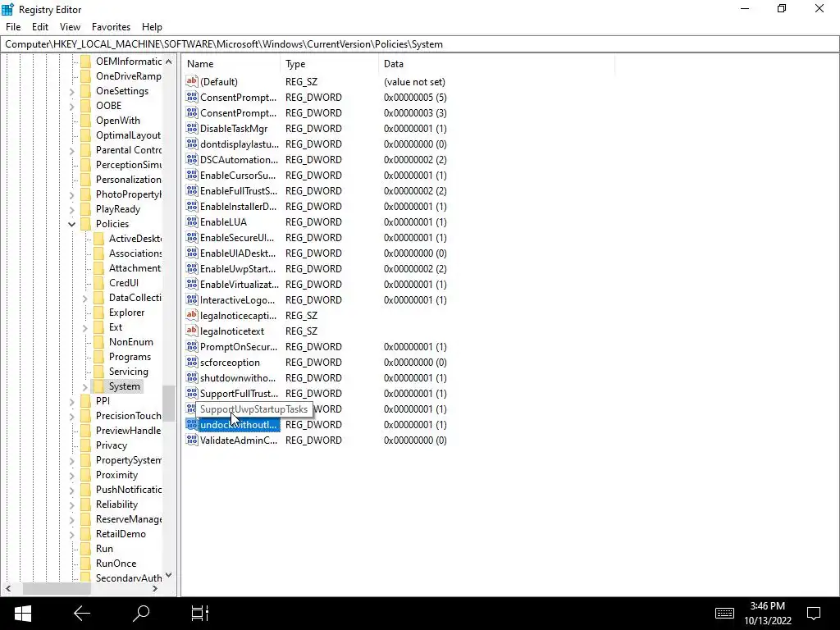Click tree pane scroll down arrow
Image resolution: width=840 pixels, height=630 pixels.
pyautogui.click(x=169, y=575)
